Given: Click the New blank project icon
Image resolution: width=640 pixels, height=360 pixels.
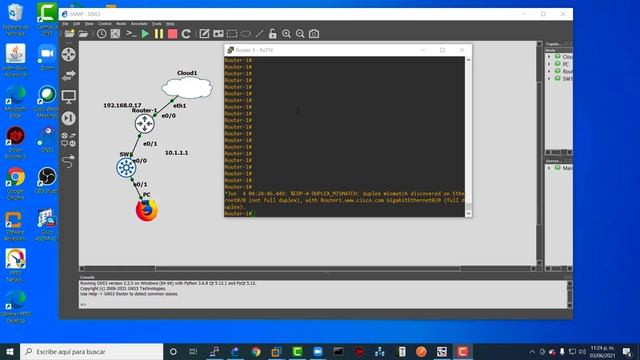Looking at the screenshot, I should [69, 33].
